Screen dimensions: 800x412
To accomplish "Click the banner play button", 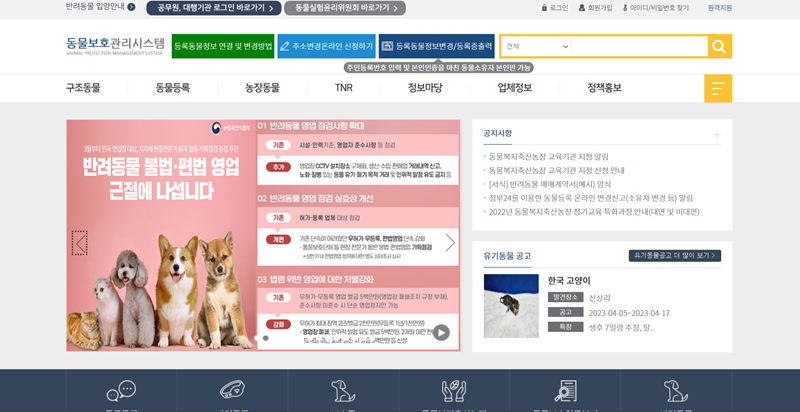I will [x=441, y=332].
